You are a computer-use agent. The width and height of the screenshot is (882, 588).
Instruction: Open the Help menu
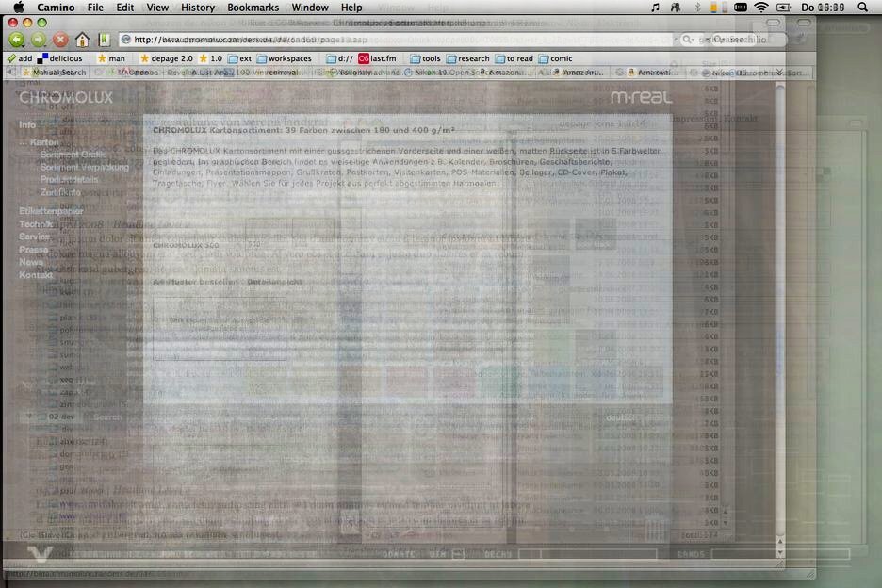tap(351, 8)
